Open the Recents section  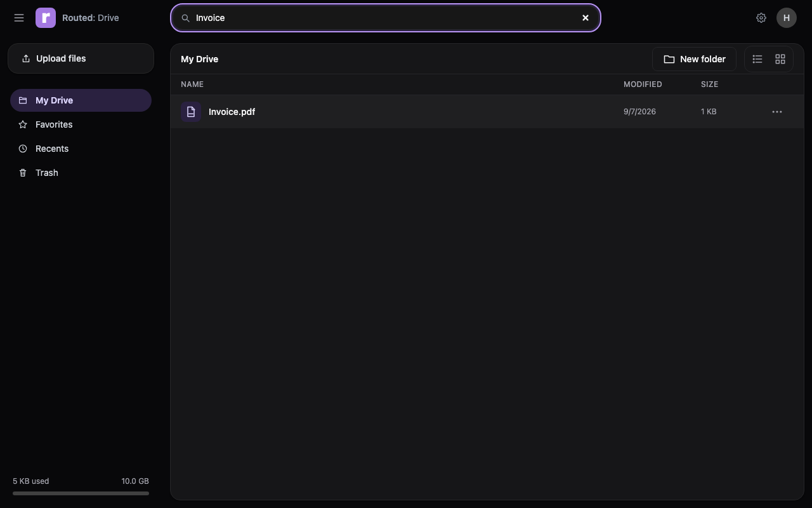[81, 149]
